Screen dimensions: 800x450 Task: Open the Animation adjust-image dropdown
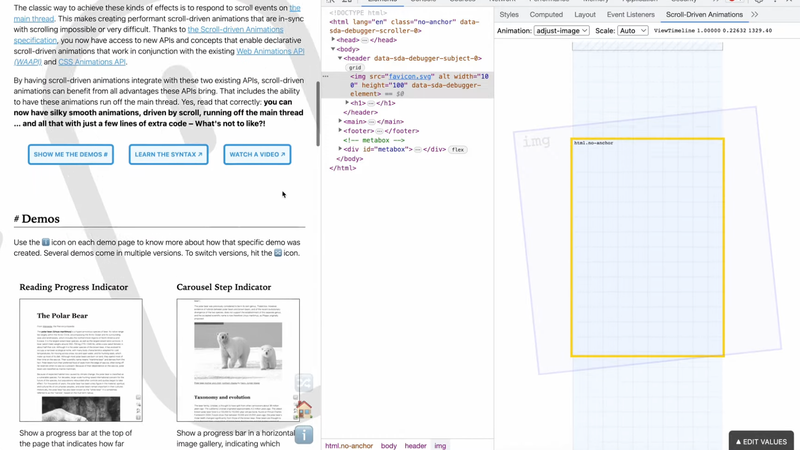561,31
